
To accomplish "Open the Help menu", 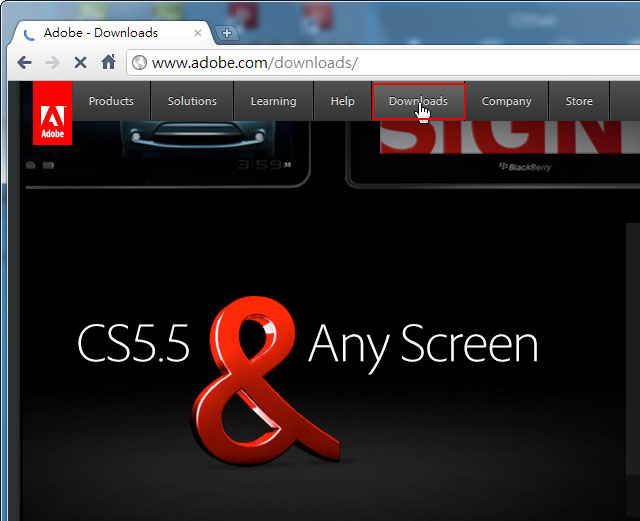I will point(342,101).
